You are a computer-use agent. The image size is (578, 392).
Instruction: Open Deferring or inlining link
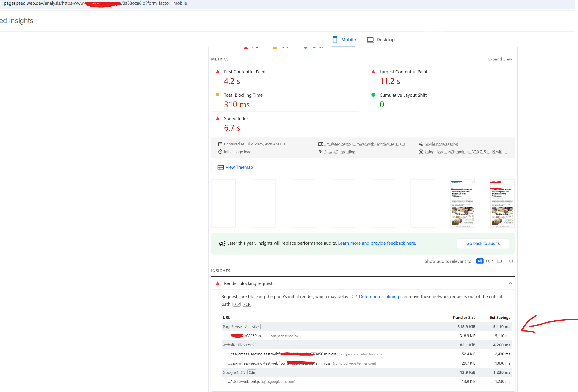click(379, 296)
